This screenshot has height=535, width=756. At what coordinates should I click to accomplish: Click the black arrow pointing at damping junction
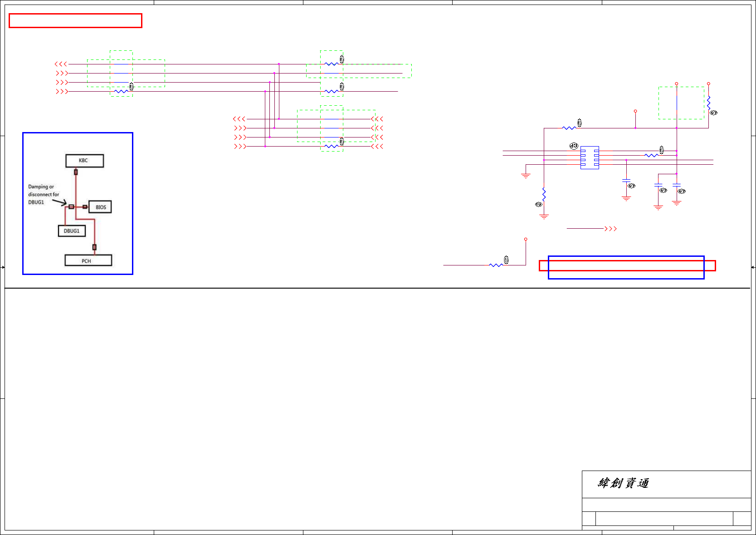(59, 202)
